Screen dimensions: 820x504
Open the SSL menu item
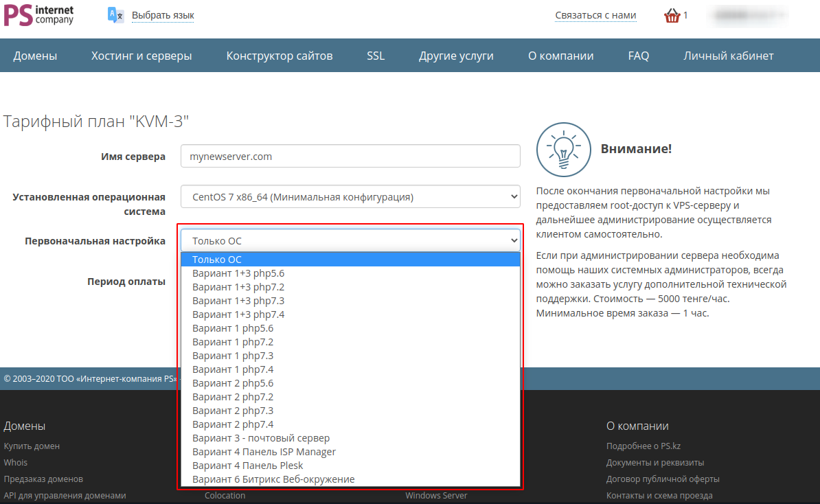(x=376, y=56)
